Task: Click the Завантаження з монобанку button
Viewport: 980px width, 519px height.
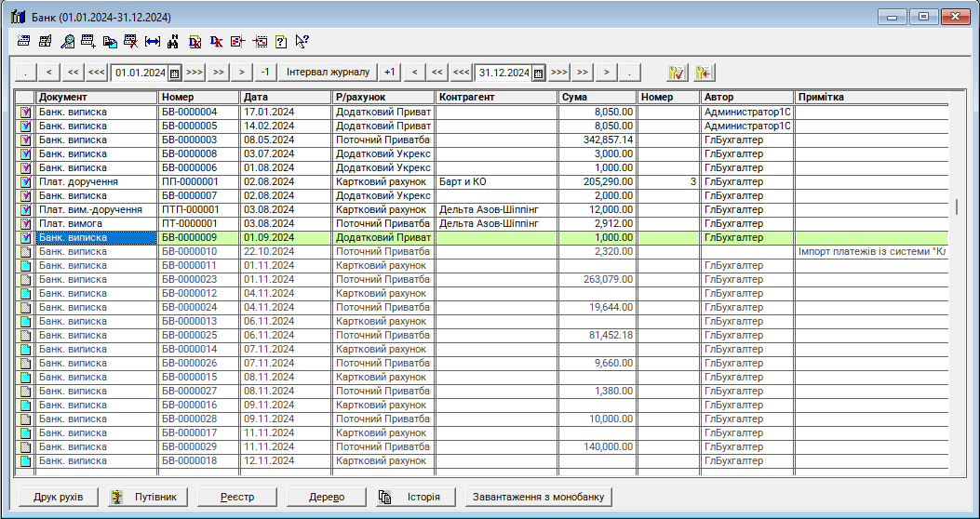Action: [540, 497]
